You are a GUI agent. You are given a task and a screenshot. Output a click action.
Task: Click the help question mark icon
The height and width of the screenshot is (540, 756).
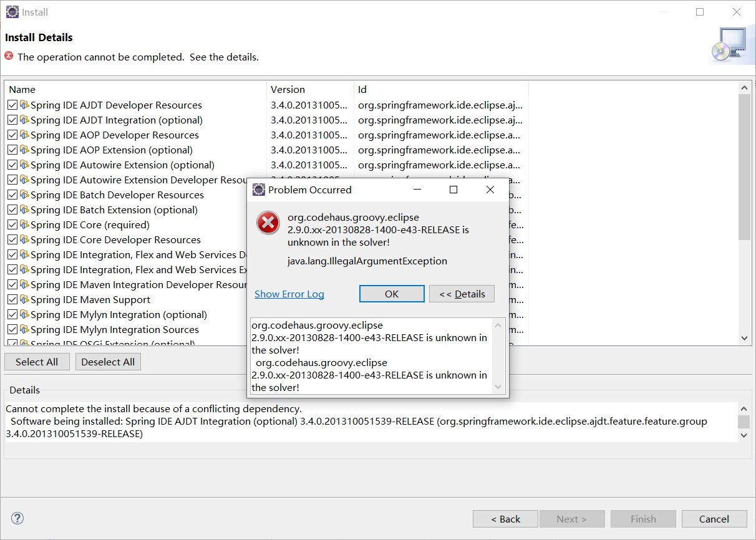click(17, 518)
